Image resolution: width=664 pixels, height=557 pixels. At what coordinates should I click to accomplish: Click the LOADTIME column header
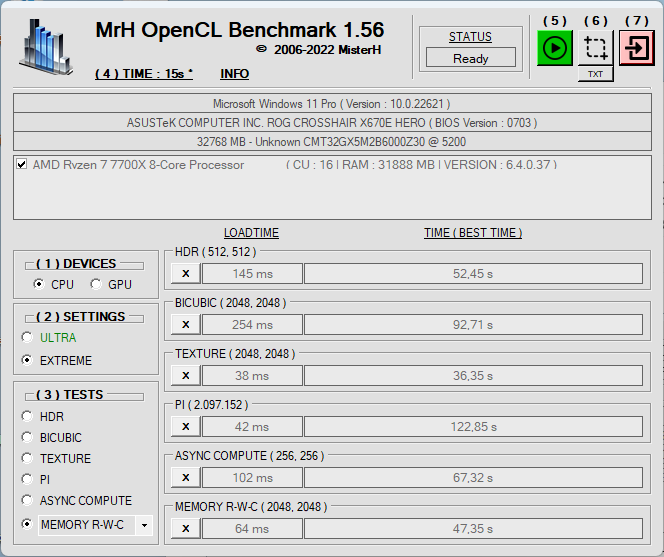(x=251, y=233)
